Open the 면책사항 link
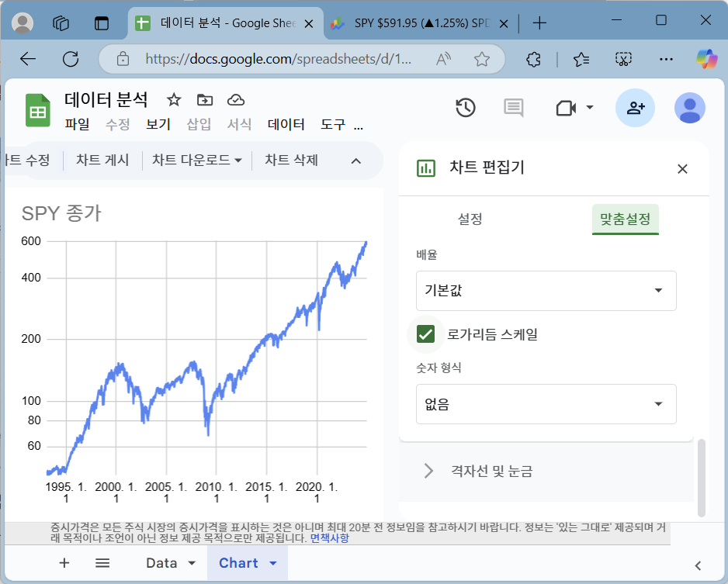Image resolution: width=728 pixels, height=584 pixels. pyautogui.click(x=330, y=538)
